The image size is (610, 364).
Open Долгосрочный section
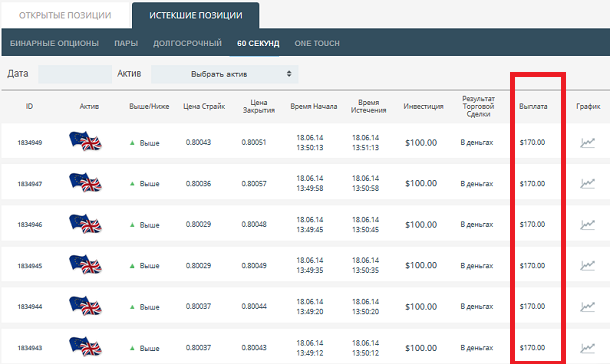point(187,43)
